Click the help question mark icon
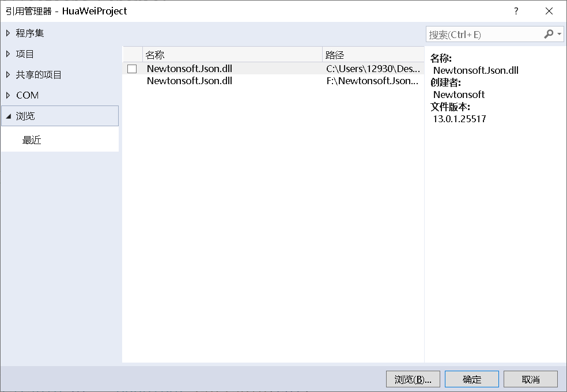Screen dimensions: 567x392 516,11
